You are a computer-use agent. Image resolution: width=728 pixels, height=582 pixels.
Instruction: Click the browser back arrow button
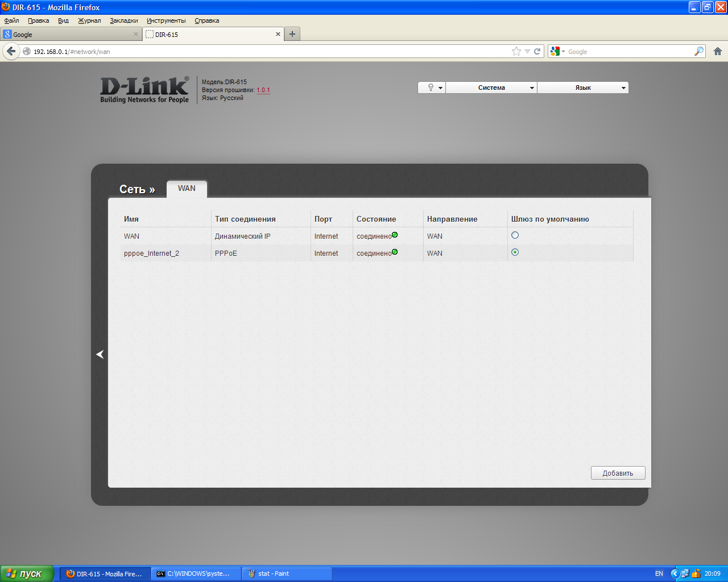coord(11,51)
